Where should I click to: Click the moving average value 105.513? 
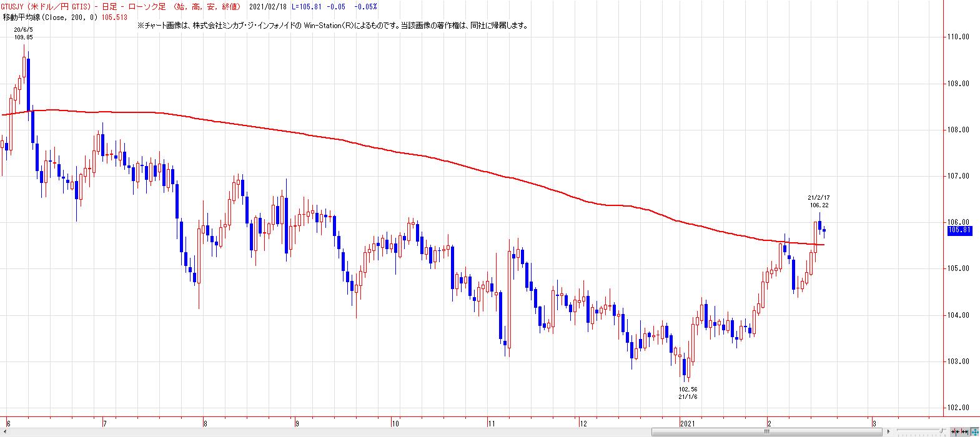(x=114, y=17)
